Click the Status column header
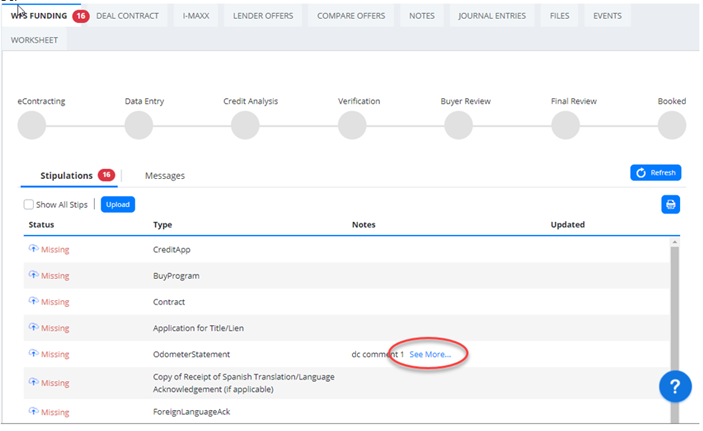 pyautogui.click(x=41, y=225)
